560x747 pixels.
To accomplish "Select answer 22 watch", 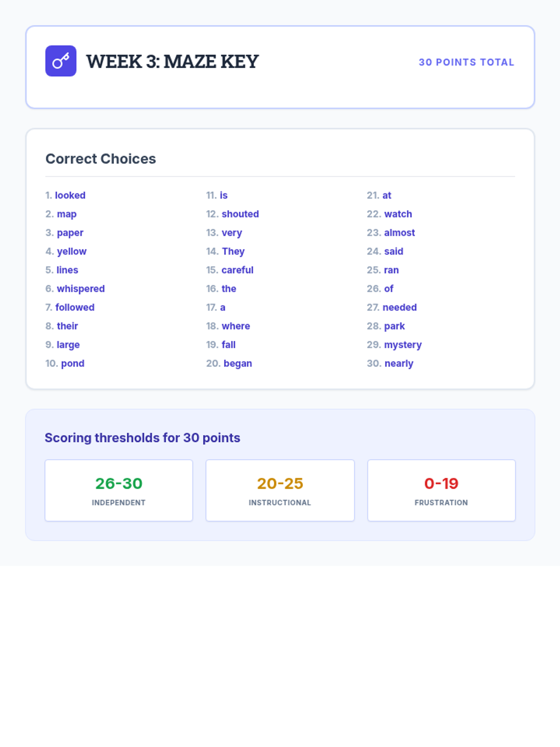I will [x=390, y=214].
